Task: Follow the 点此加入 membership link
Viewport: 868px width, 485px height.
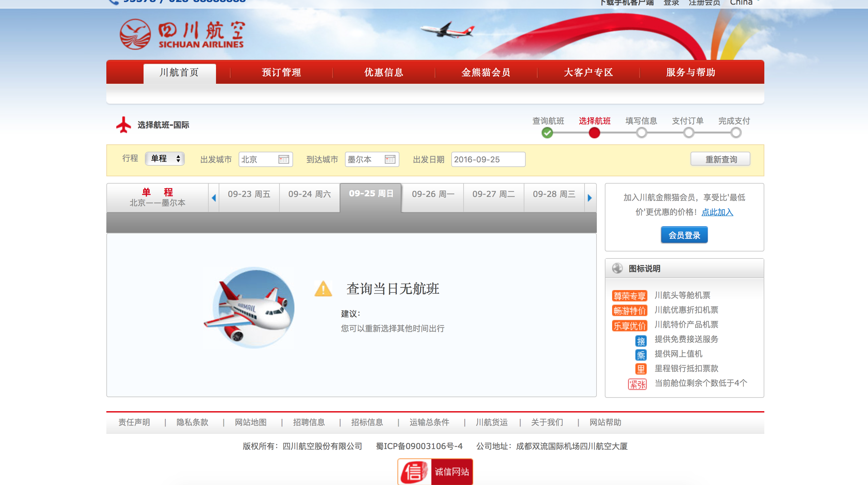Action: (x=717, y=212)
